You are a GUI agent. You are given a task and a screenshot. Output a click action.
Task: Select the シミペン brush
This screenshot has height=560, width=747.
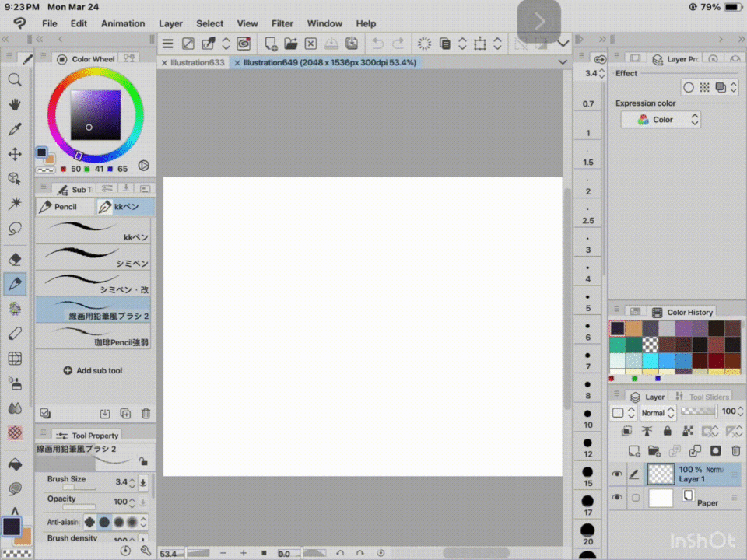[93, 257]
